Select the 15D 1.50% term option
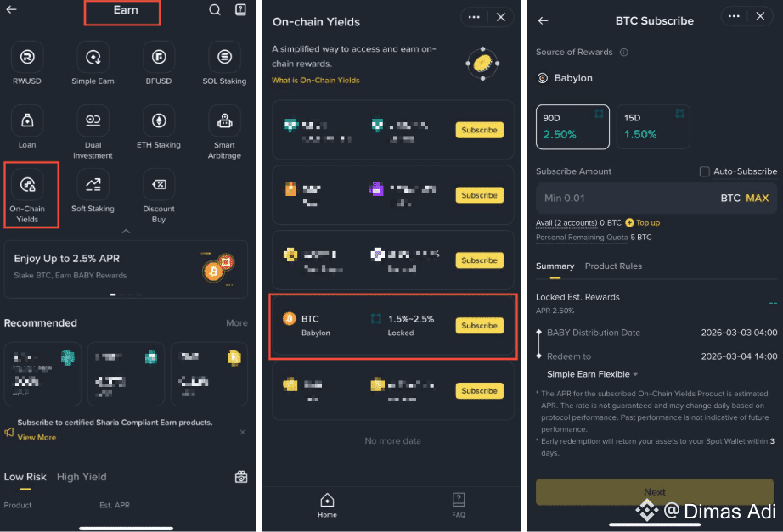 point(653,126)
